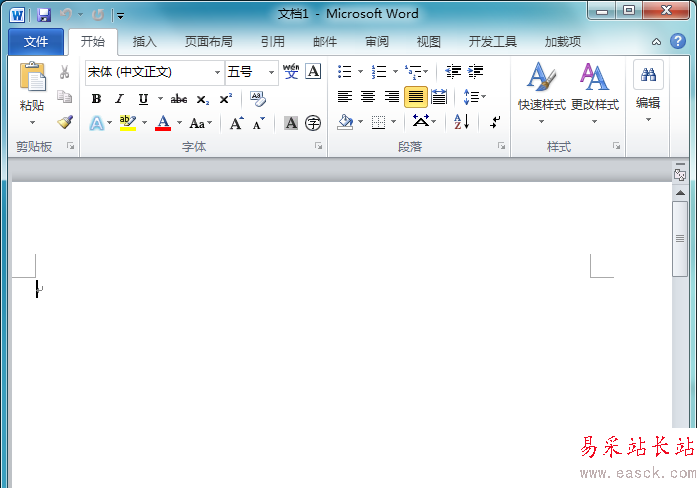
Task: Toggle Subscript
Action: click(202, 99)
